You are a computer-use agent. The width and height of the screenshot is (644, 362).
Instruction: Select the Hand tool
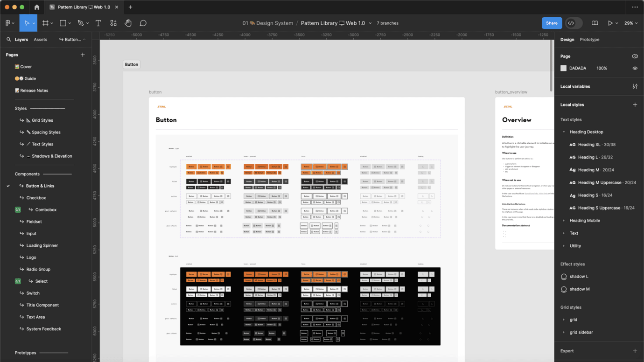[128, 23]
